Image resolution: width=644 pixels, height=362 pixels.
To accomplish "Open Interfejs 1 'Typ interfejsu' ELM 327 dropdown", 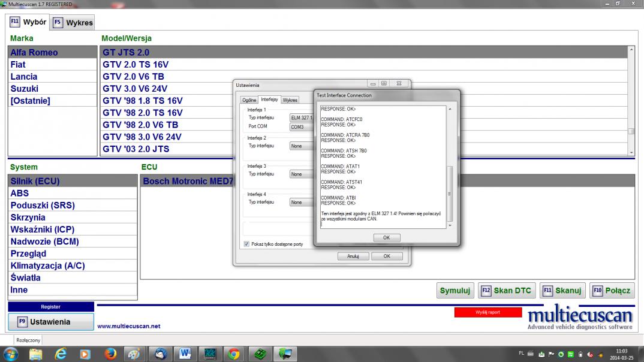I will [x=302, y=118].
